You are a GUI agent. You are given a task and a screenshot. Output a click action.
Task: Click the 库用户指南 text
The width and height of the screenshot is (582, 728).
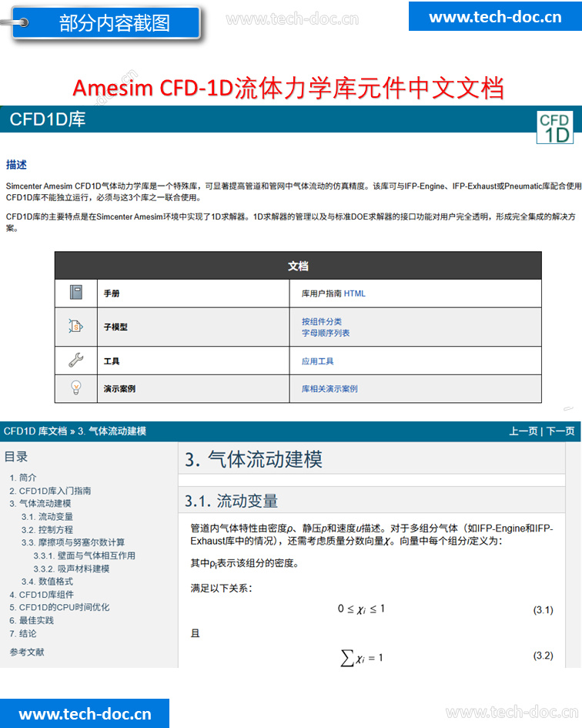[322, 294]
